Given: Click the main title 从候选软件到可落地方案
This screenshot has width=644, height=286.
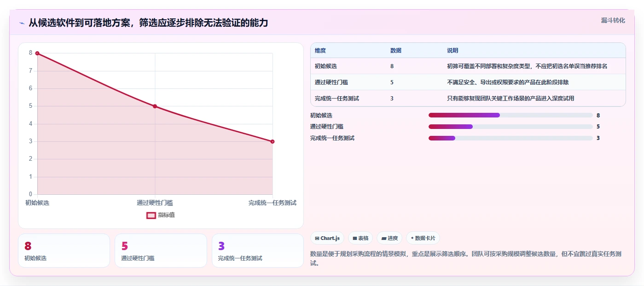Looking at the screenshot, I should (148, 23).
